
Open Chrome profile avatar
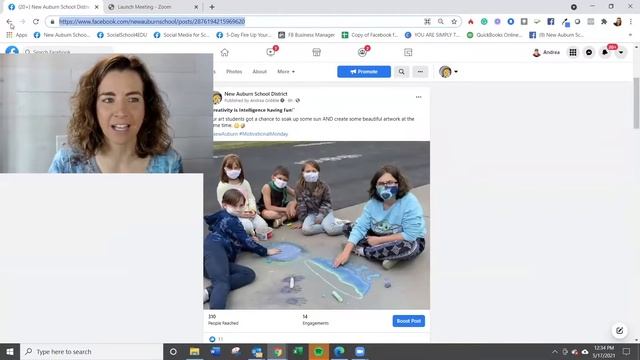[x=618, y=22]
